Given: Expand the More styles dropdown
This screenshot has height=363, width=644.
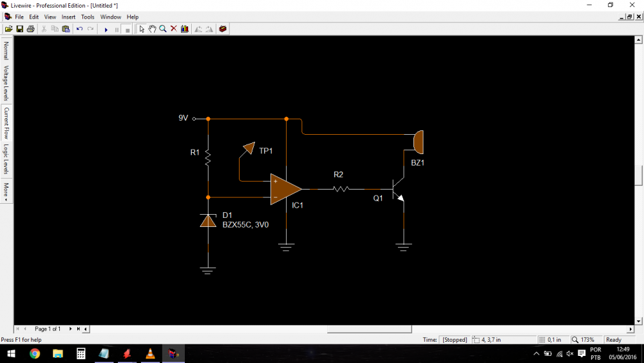Looking at the screenshot, I should (6, 191).
